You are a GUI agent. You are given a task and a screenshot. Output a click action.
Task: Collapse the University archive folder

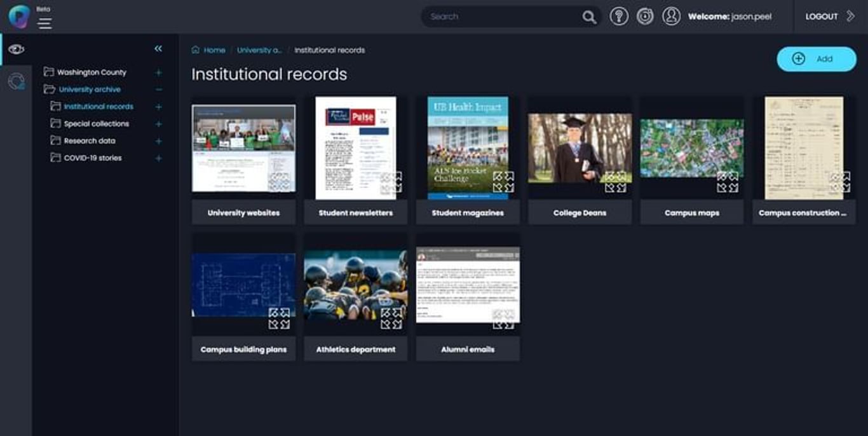(x=159, y=90)
